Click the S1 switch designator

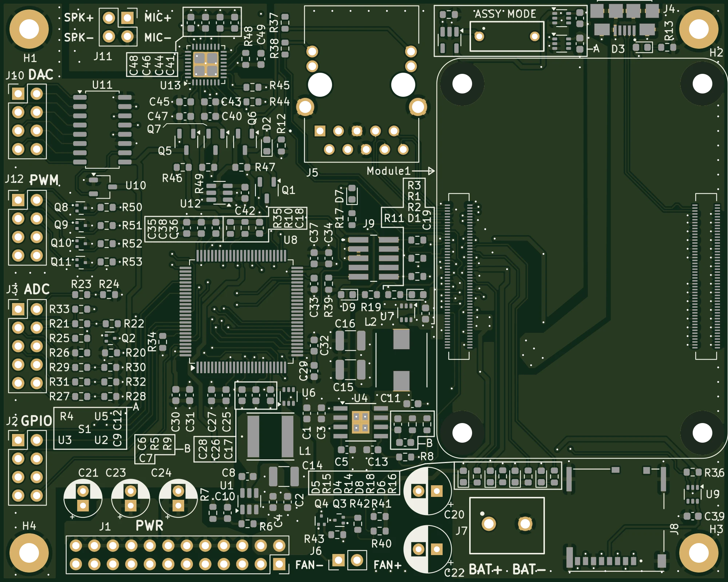pyautogui.click(x=84, y=429)
